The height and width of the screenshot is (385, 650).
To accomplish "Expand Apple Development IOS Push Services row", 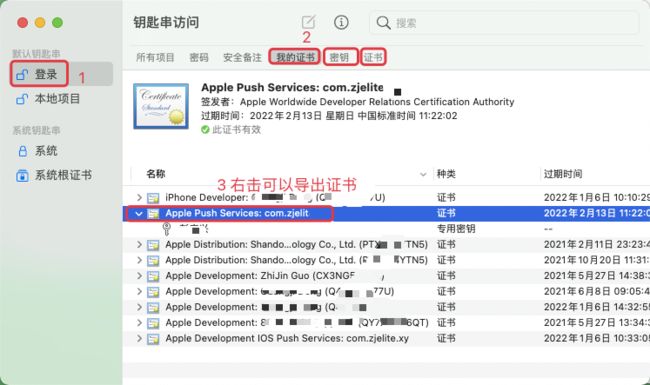I will click(139, 339).
